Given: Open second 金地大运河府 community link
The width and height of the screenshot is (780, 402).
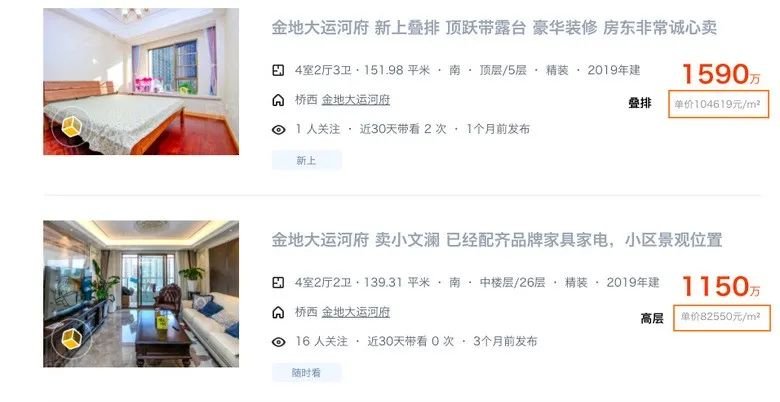Looking at the screenshot, I should click(x=356, y=312).
